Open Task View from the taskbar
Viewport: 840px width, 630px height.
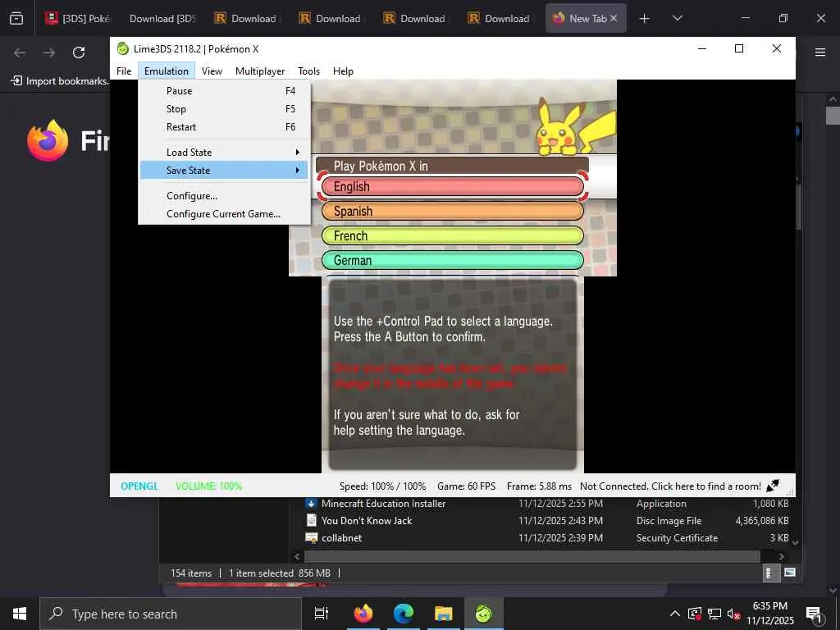[x=322, y=614]
